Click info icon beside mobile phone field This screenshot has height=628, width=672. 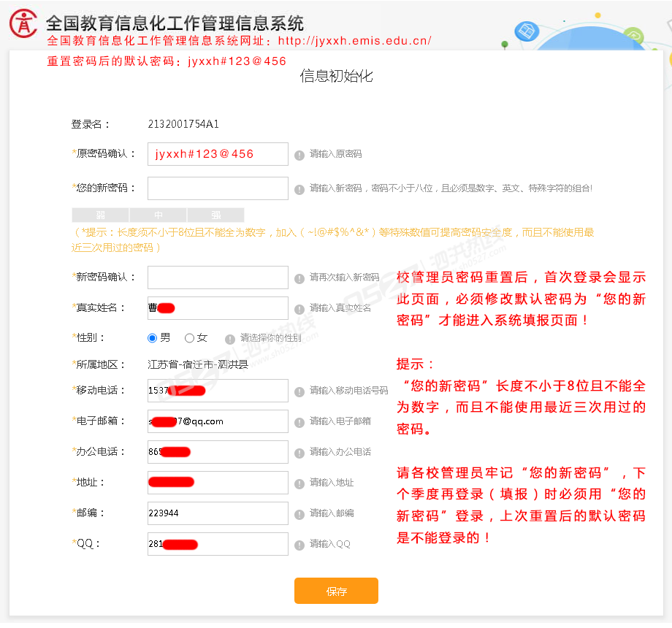coord(299,391)
